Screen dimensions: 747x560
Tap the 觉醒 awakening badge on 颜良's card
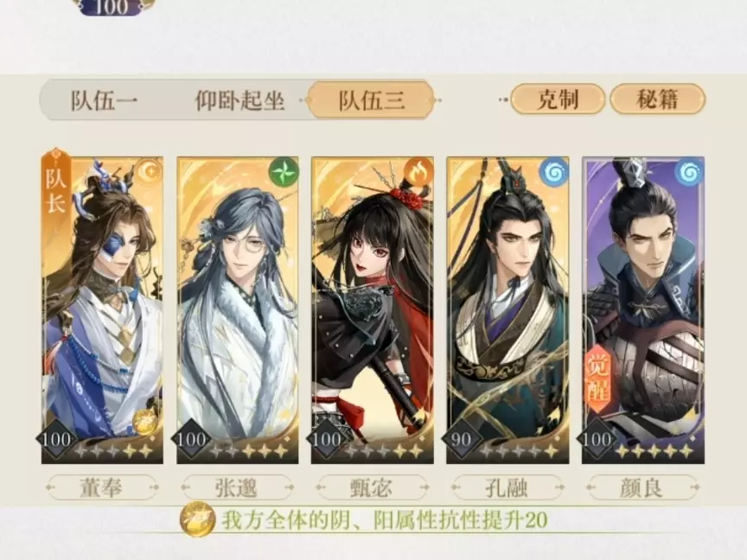coord(598,379)
